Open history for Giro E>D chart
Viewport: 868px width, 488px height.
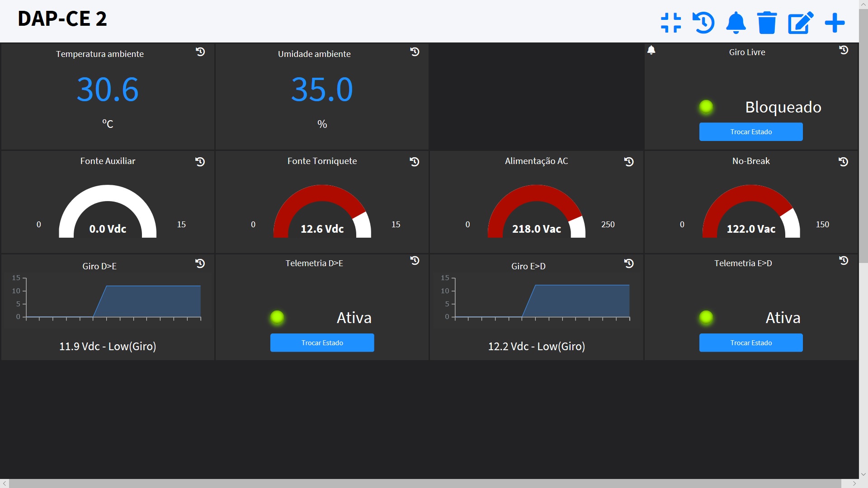coord(629,263)
